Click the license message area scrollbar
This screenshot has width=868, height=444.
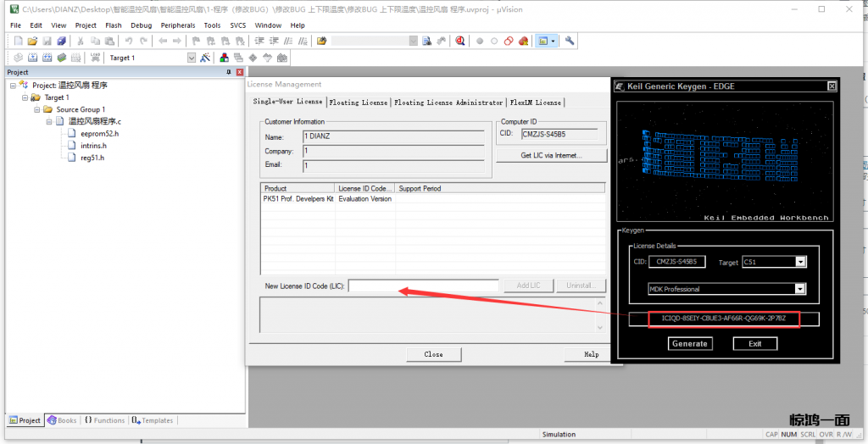click(x=601, y=314)
